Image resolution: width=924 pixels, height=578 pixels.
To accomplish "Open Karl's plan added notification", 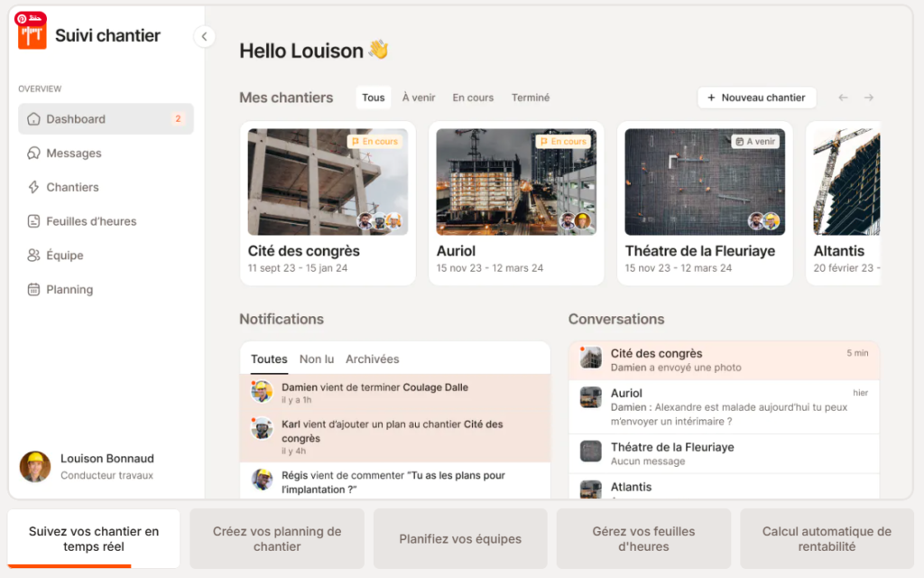I will [x=395, y=436].
